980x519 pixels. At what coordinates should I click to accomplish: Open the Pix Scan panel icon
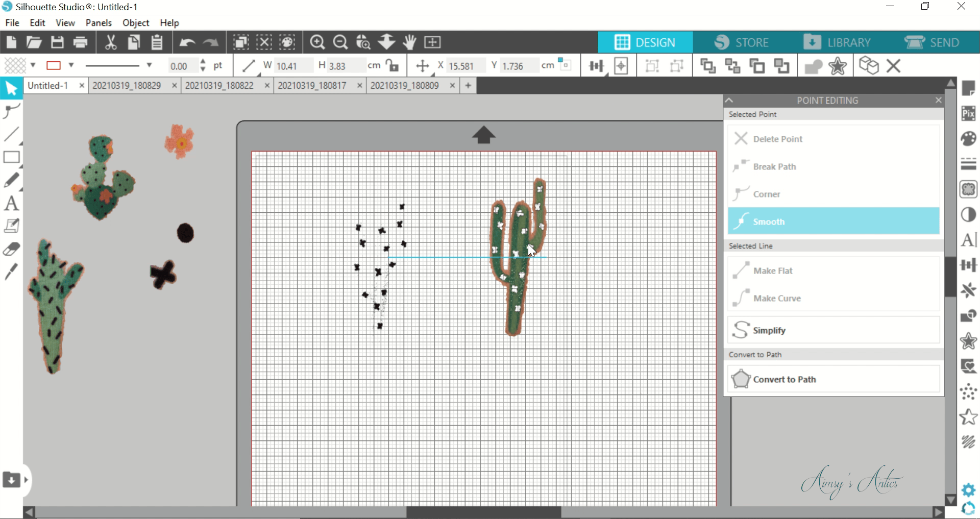pyautogui.click(x=968, y=113)
